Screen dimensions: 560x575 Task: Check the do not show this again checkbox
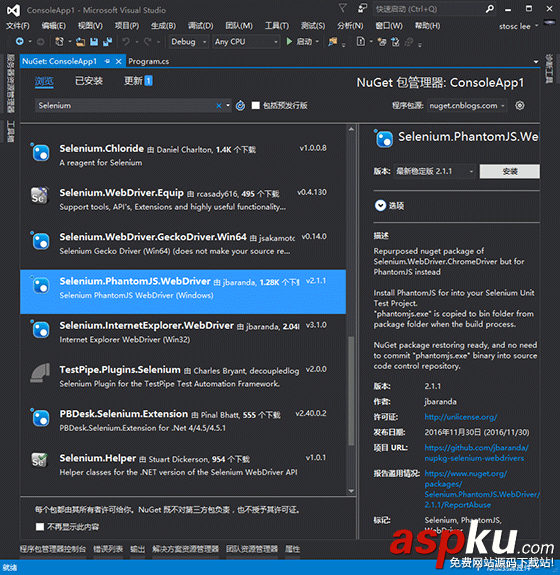click(x=40, y=527)
